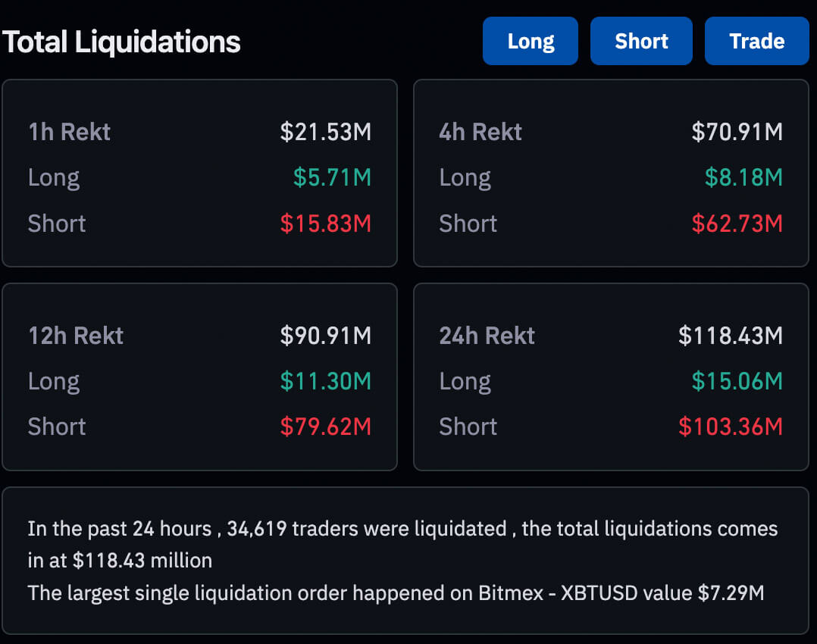Select the 1h Rekt label

pyautogui.click(x=69, y=132)
